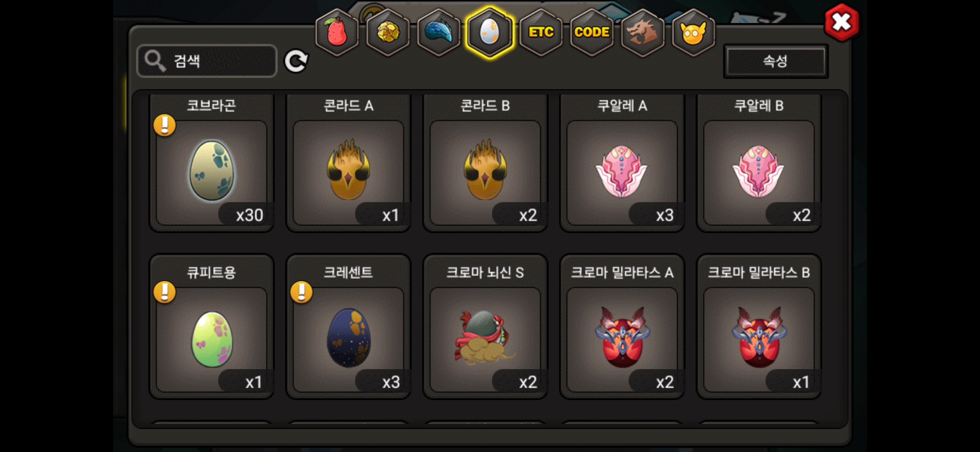
Task: Open the ETC item tab
Action: click(x=541, y=32)
